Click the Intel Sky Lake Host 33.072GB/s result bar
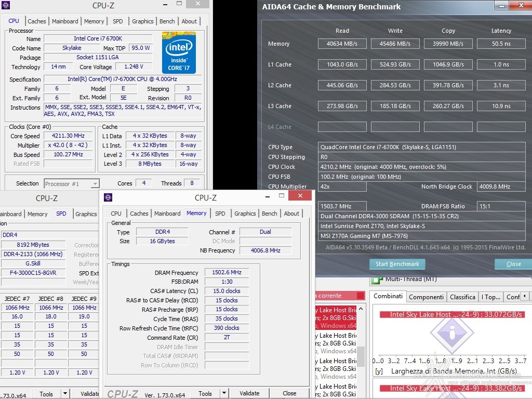 [452, 314]
